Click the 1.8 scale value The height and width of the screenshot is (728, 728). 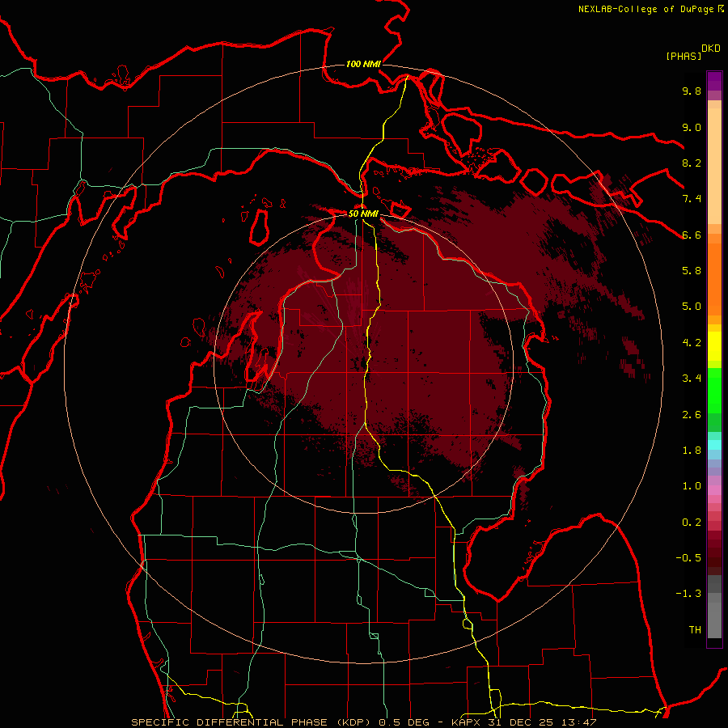(692, 451)
